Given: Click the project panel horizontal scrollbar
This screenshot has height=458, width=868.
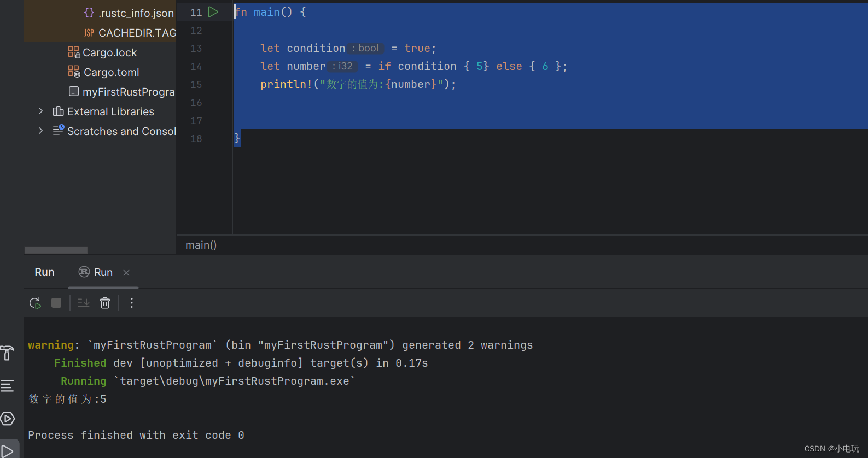Looking at the screenshot, I should click(56, 250).
